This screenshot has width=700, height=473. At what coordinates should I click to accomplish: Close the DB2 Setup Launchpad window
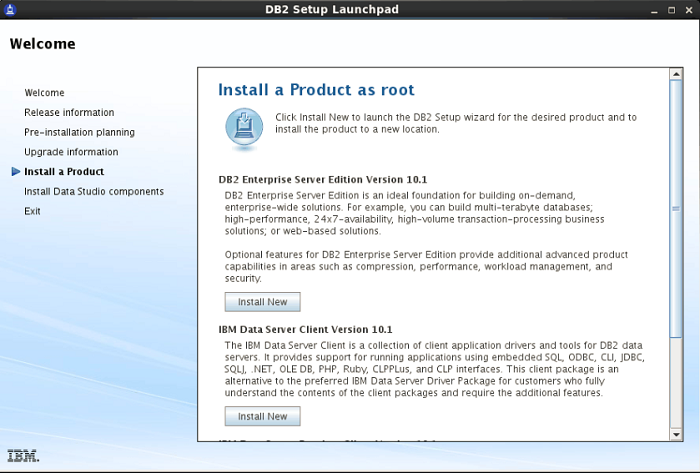[689, 10]
